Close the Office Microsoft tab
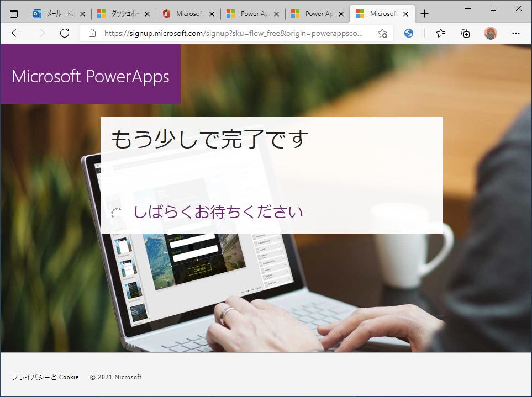The width and height of the screenshot is (532, 397). (212, 14)
